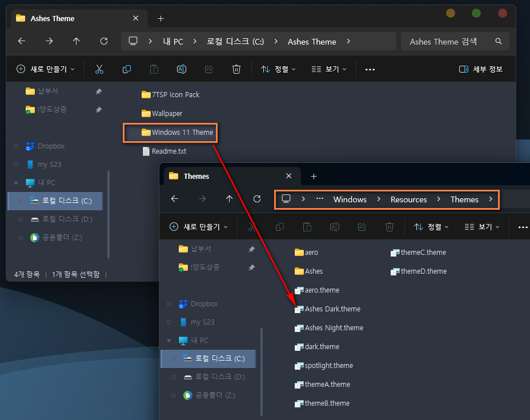Click Cut icon in Ashes Theme window

point(99,69)
